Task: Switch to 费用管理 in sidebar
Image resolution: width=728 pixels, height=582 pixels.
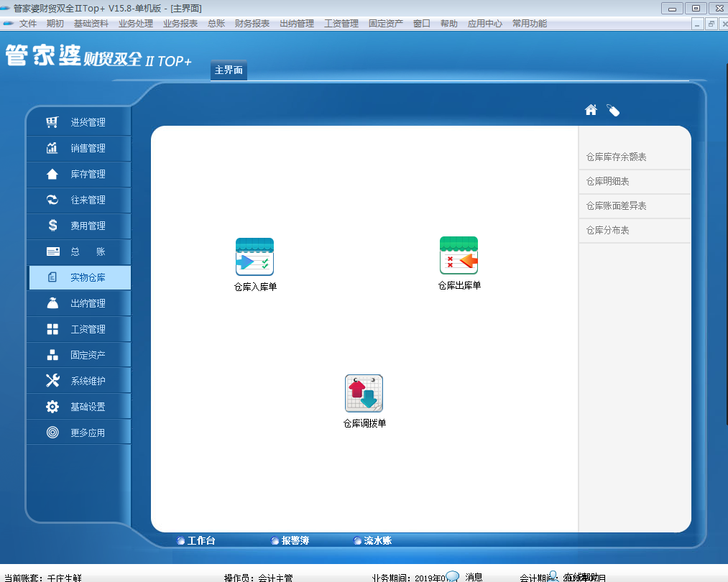Action: pyautogui.click(x=79, y=226)
